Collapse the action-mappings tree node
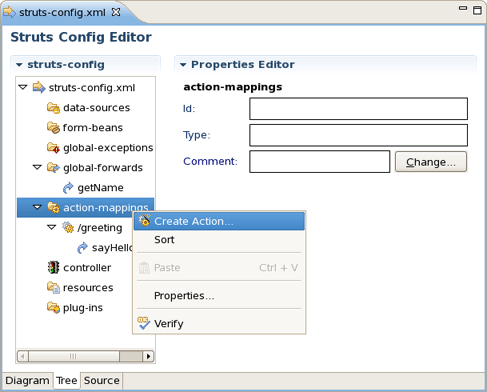Image resolution: width=487 pixels, height=392 pixels. (37, 207)
